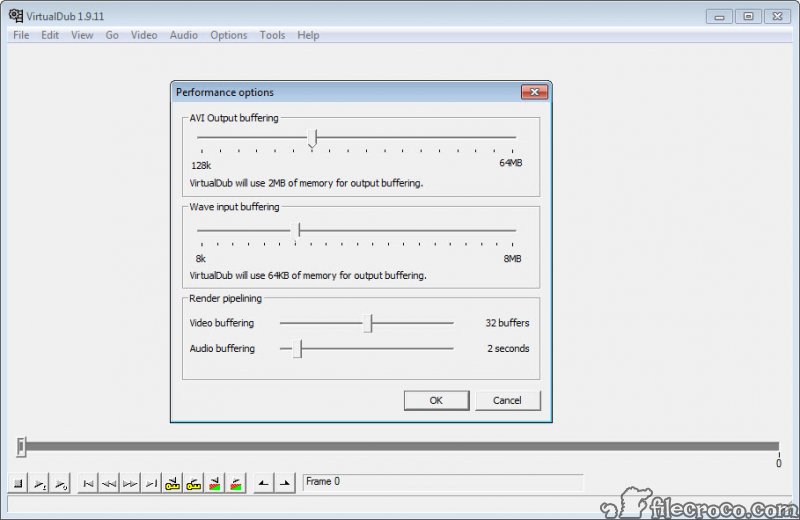Open the View menu
800x520 pixels.
pos(82,35)
